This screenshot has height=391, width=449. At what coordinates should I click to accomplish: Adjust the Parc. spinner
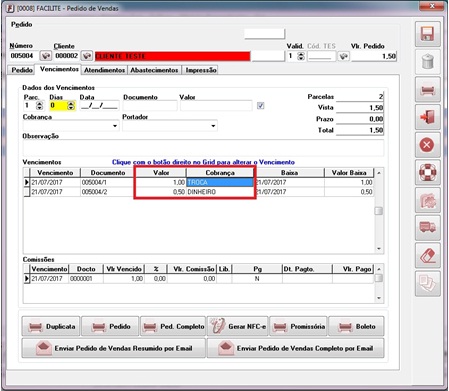(39, 106)
